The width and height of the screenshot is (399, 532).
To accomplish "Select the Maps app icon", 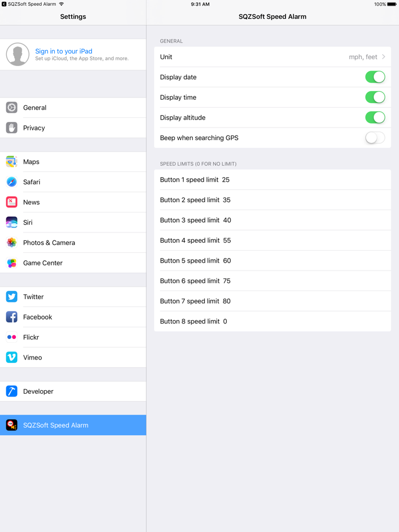I will pyautogui.click(x=11, y=162).
